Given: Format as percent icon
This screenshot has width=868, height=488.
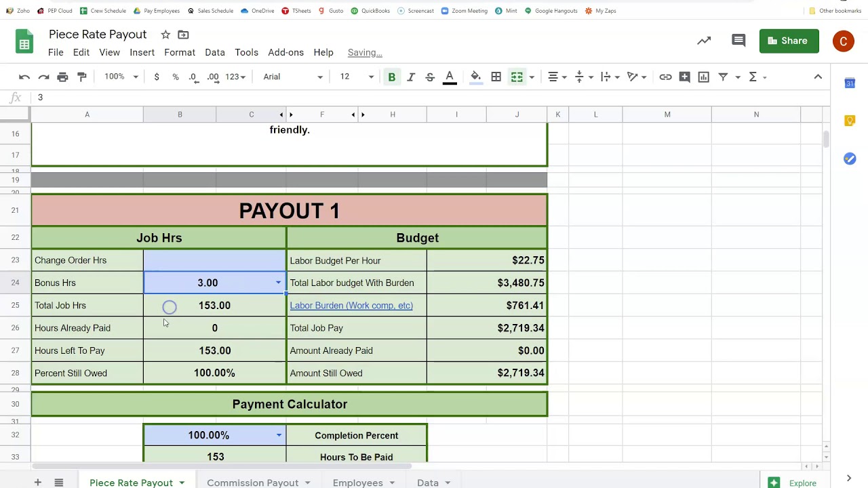Looking at the screenshot, I should (x=176, y=77).
